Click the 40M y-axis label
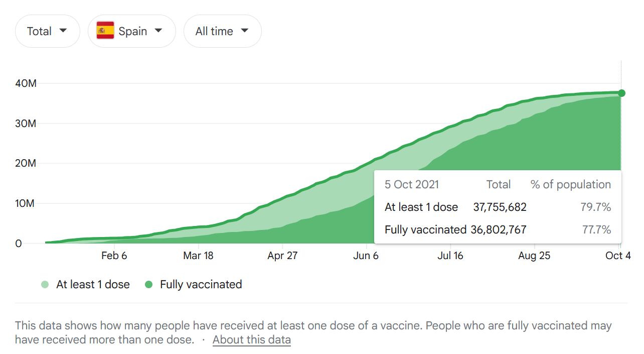Image resolution: width=644 pixels, height=354 pixels. tap(26, 83)
